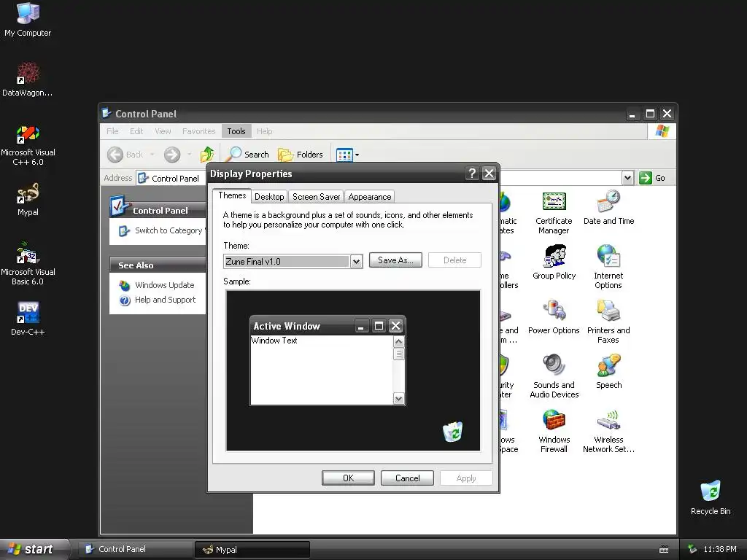Open the Tools menu in Control Panel

236,131
